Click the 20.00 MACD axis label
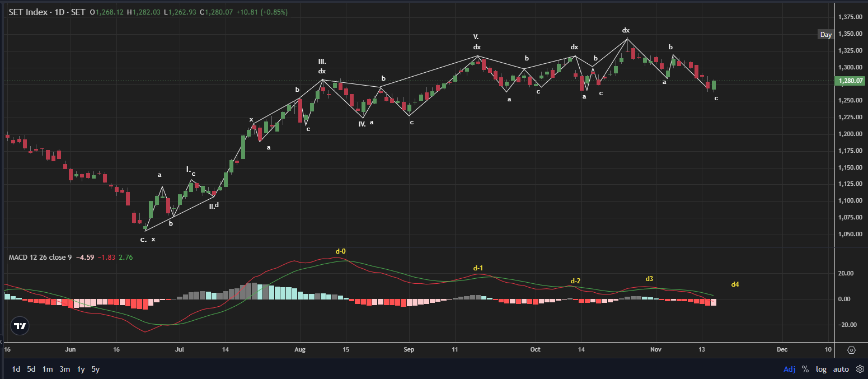The height and width of the screenshot is (379, 868). coord(845,273)
